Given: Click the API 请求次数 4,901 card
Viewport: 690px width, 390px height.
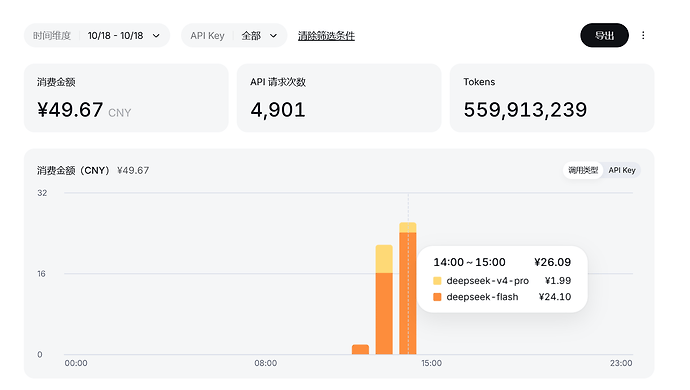Looking at the screenshot, I should [x=339, y=98].
